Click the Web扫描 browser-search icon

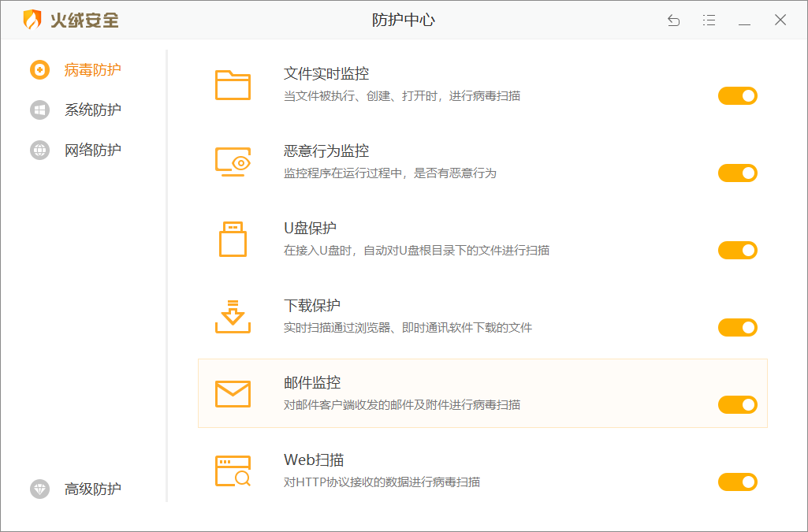[233, 469]
